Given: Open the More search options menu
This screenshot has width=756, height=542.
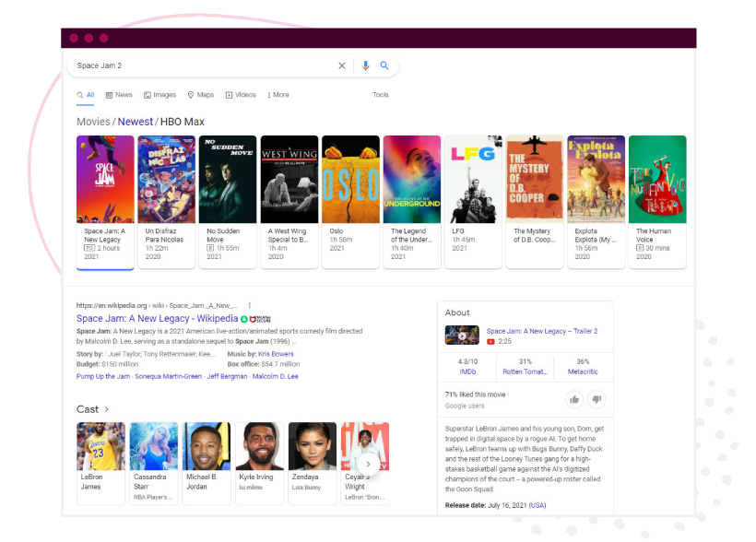Looking at the screenshot, I should click(x=278, y=95).
